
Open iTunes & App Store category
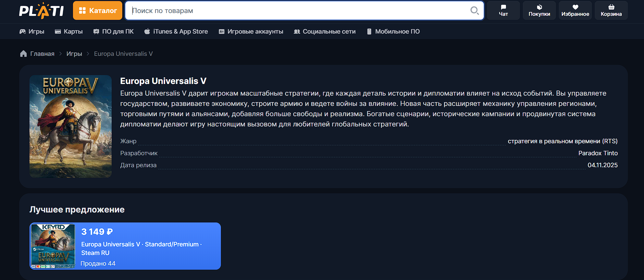pyautogui.click(x=176, y=32)
